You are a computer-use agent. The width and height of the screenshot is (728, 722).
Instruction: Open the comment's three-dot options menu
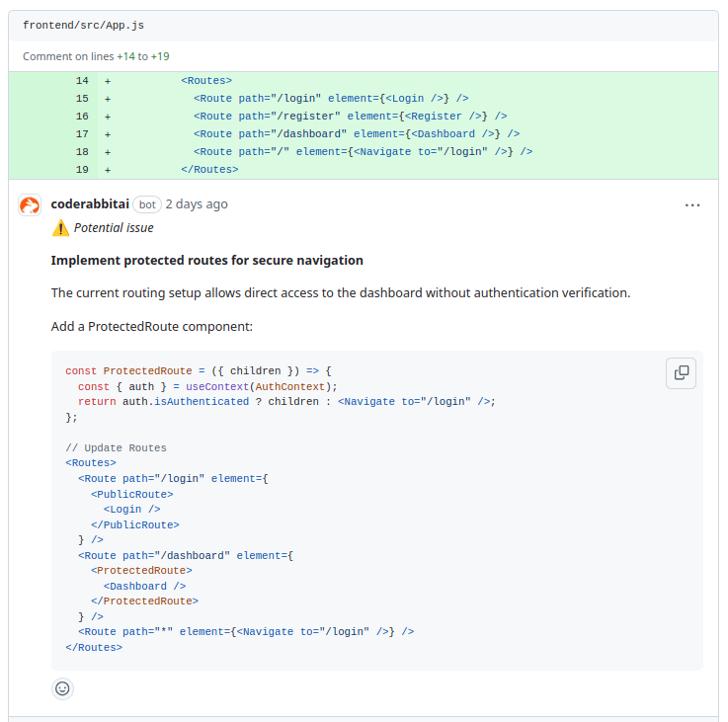(692, 204)
